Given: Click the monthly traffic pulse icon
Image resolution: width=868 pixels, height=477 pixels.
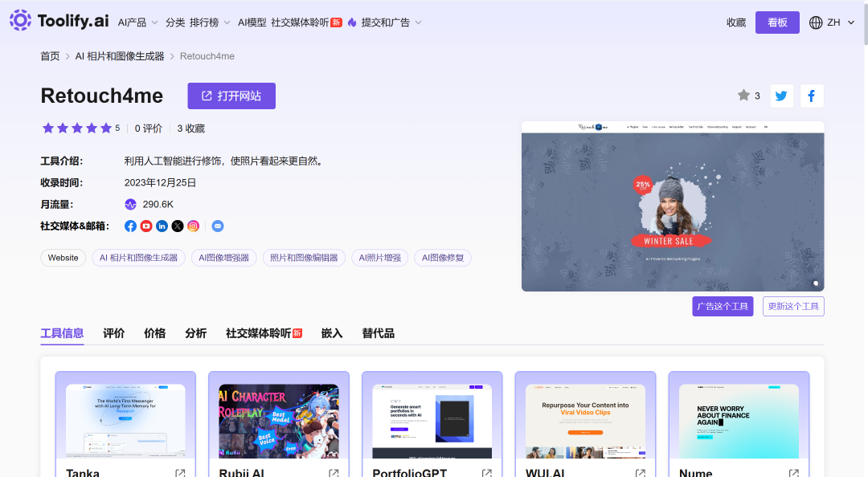Looking at the screenshot, I should click(131, 204).
